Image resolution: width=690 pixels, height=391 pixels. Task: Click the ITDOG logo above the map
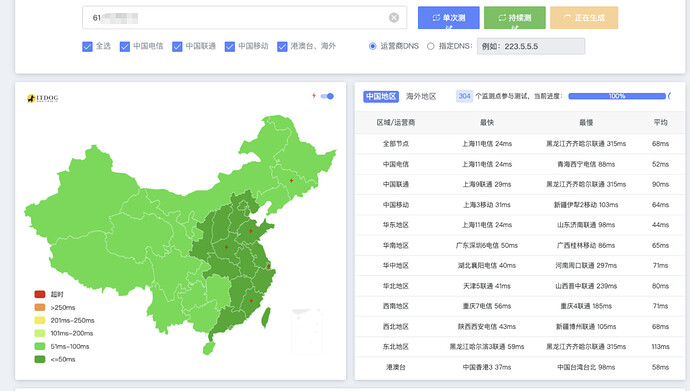click(43, 98)
